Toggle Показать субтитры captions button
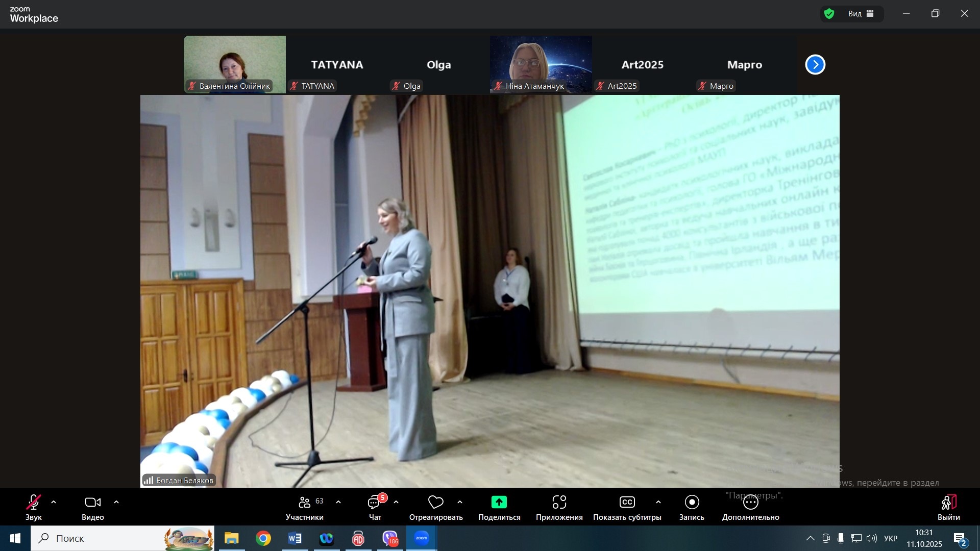 coord(627,507)
